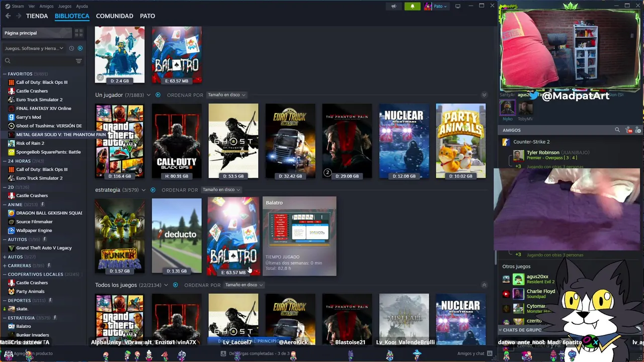Click the add friend icon in Amigos
This screenshot has width=644, height=362.
[639, 130]
